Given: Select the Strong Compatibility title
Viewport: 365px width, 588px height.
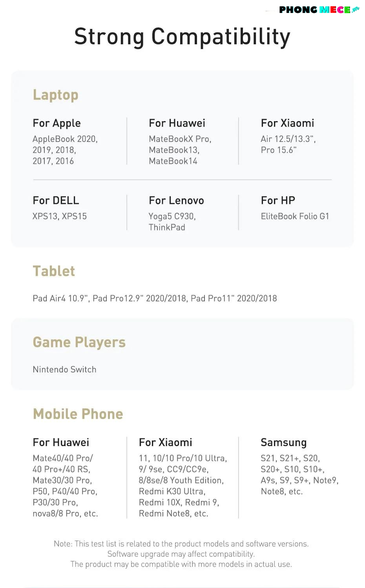Looking at the screenshot, I should (182, 36).
